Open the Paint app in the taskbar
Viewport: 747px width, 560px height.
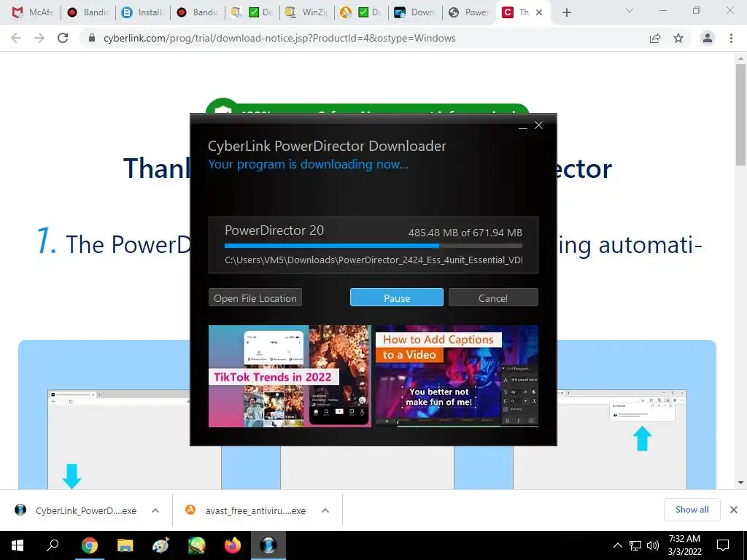(160, 545)
